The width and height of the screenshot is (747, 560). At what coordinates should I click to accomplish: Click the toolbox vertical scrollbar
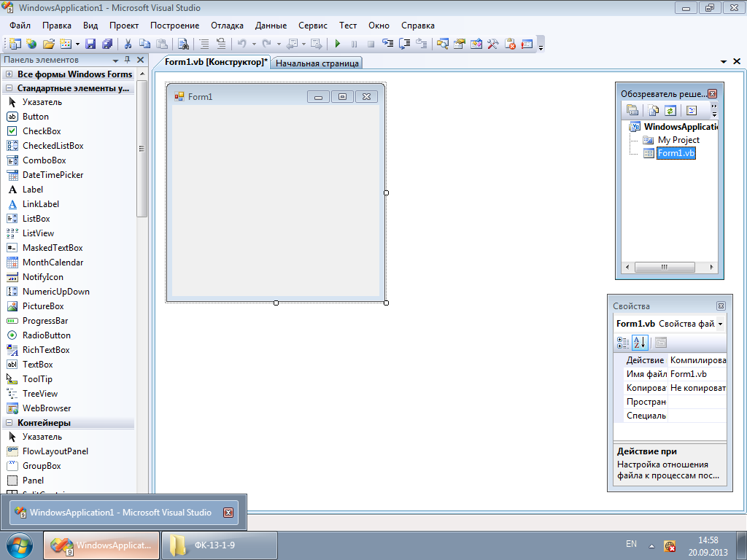click(x=142, y=149)
